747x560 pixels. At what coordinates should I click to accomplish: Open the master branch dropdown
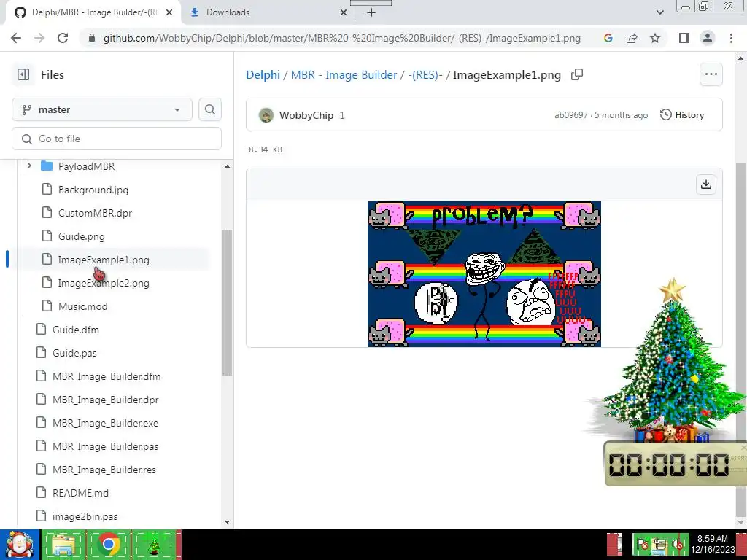pyautogui.click(x=102, y=109)
